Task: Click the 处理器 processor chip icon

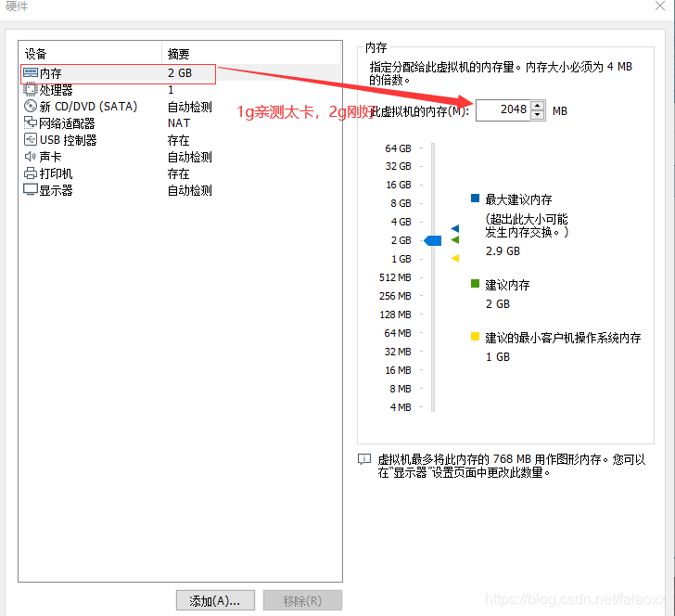Action: coord(30,90)
